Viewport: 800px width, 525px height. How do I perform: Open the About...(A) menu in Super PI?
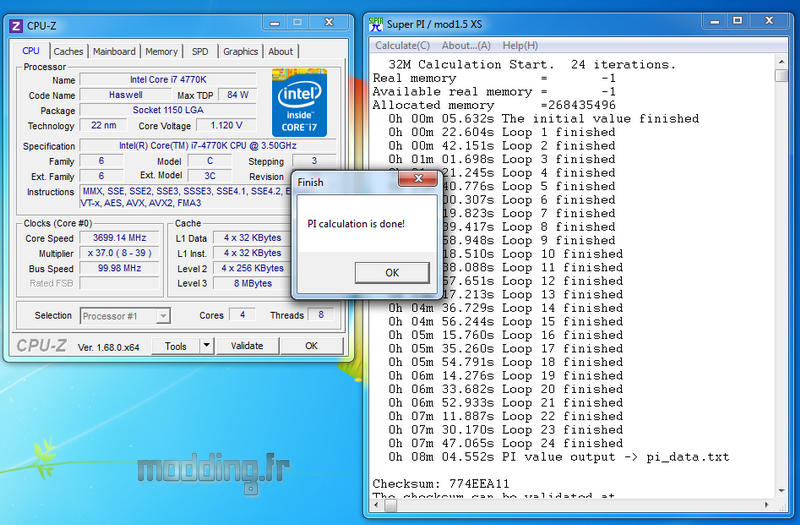[466, 45]
